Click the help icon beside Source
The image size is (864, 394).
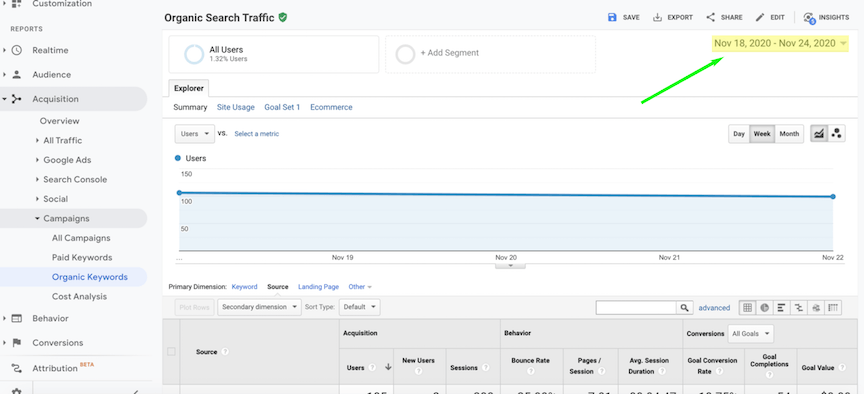tap(225, 352)
